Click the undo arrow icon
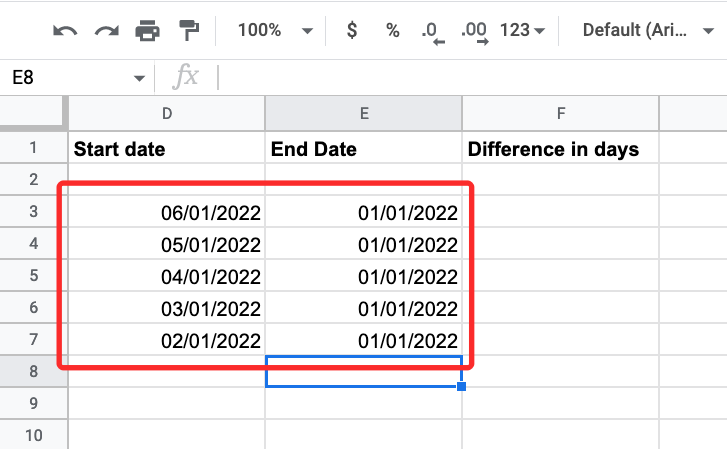This screenshot has height=449, width=727. coord(65,30)
